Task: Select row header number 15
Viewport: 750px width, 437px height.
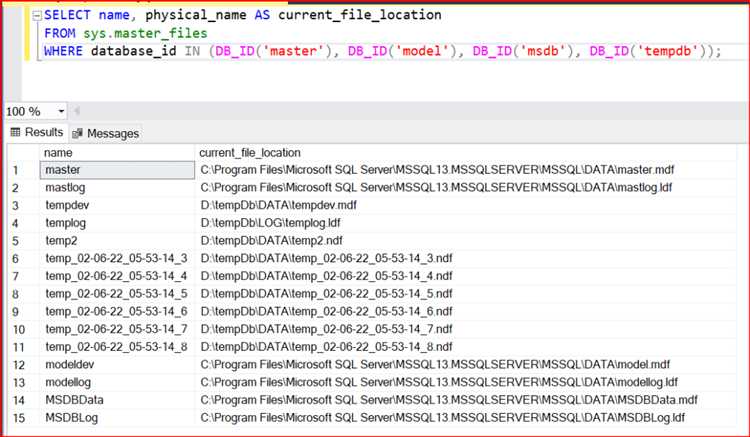Action: pos(20,417)
